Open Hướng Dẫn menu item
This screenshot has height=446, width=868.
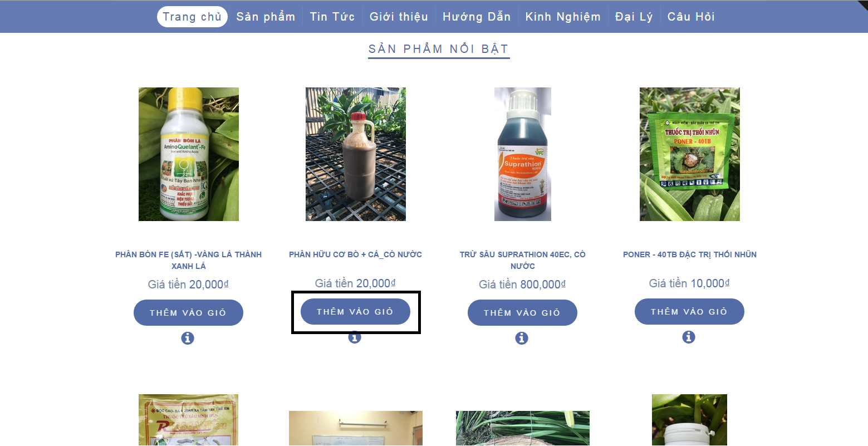(477, 17)
